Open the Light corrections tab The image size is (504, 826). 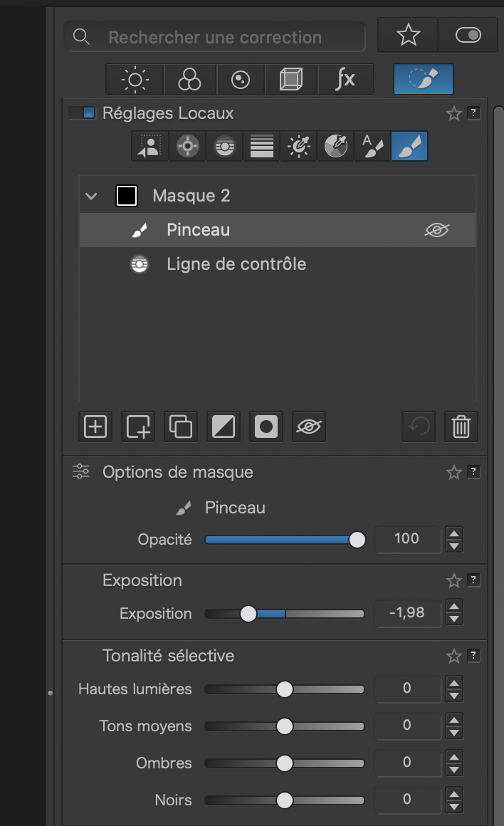point(135,80)
